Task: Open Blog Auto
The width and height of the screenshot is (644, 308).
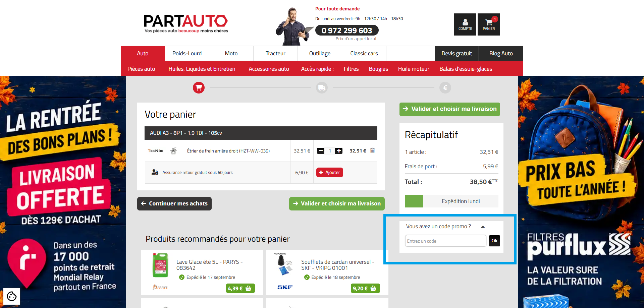Action: [x=501, y=53]
